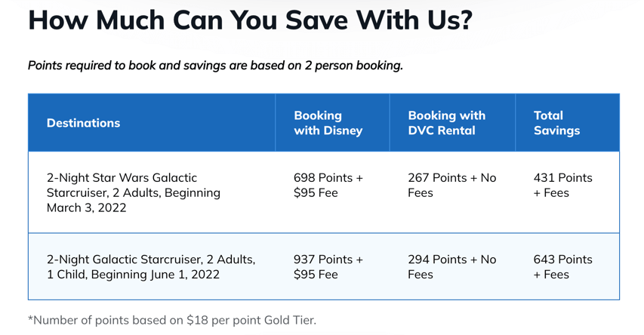644x335 pixels.
Task: Click the 643 Points + Fees savings cell
Action: click(x=562, y=266)
